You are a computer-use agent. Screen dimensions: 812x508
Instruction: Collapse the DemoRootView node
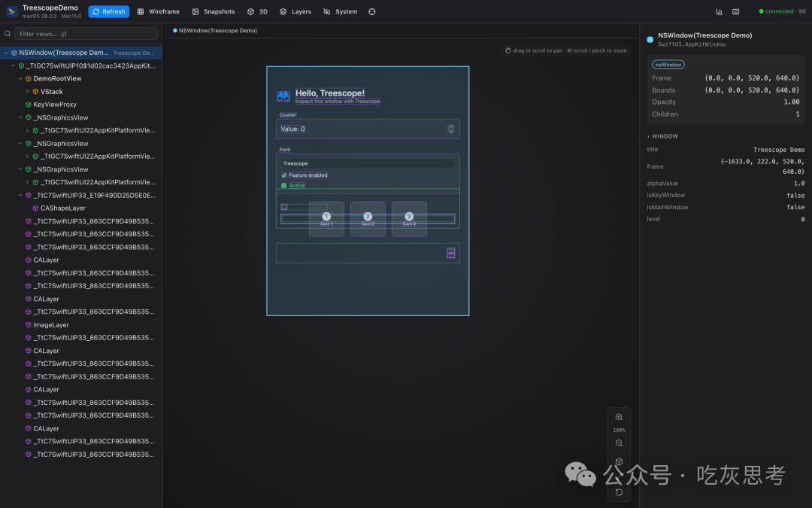pyautogui.click(x=21, y=79)
